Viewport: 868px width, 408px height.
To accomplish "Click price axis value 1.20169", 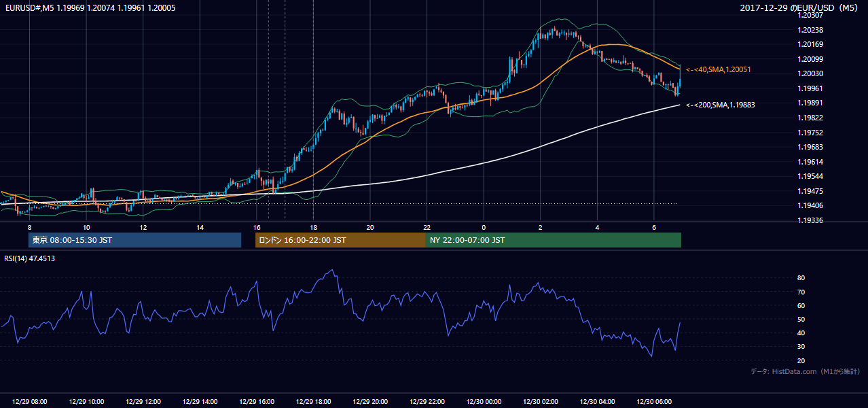I will coord(810,44).
